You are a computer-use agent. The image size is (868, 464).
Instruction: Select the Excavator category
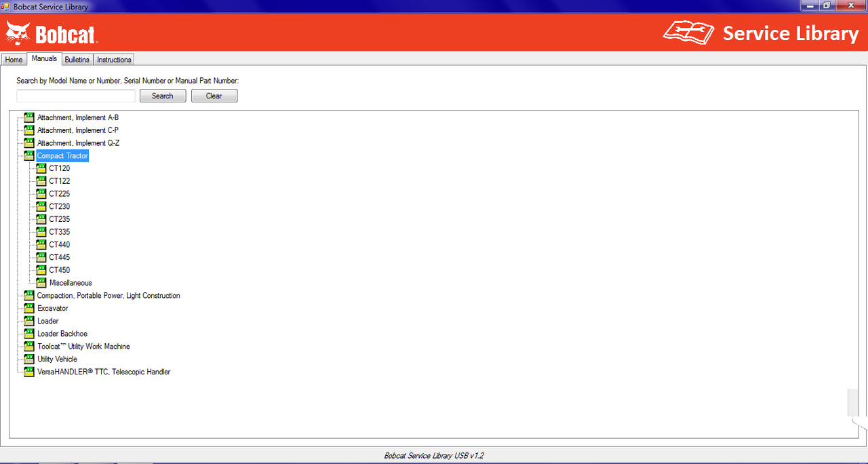pos(53,308)
